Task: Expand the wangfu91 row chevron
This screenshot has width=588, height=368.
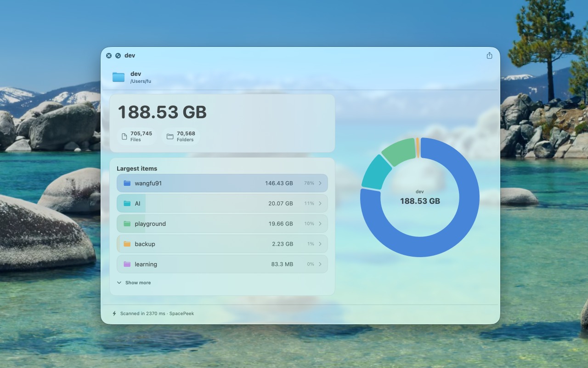Action: tap(320, 183)
